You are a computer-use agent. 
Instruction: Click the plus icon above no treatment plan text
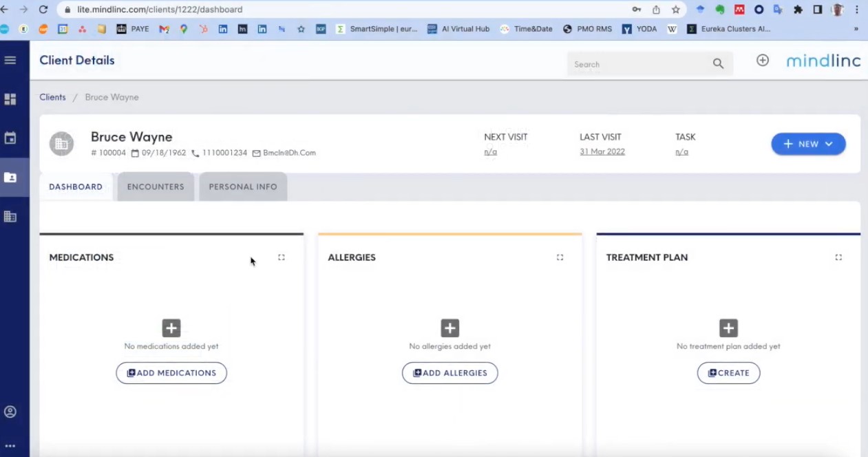tap(728, 328)
